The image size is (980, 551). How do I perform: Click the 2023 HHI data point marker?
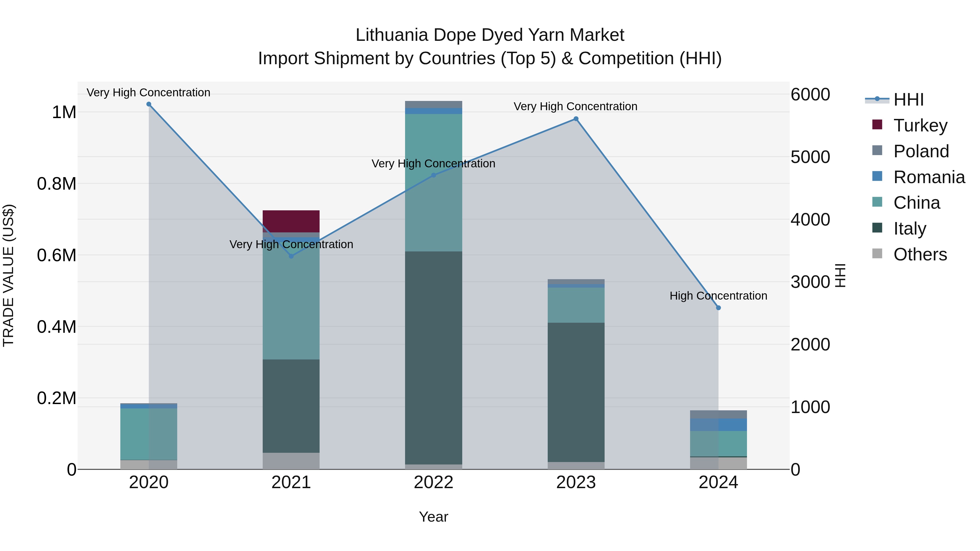click(576, 119)
